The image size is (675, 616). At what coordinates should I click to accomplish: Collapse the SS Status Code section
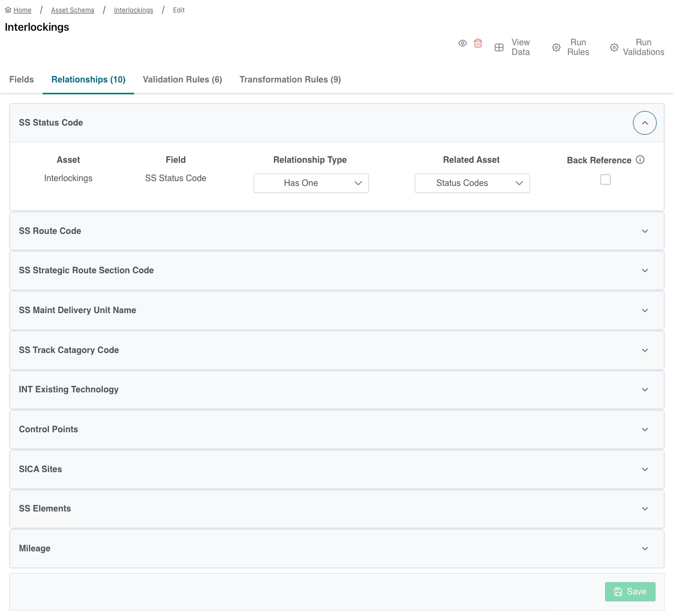pyautogui.click(x=644, y=123)
